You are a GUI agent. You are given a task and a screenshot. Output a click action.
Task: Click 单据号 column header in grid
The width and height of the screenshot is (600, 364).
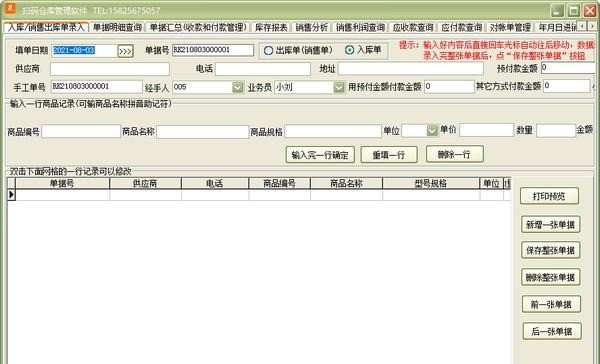coord(62,183)
